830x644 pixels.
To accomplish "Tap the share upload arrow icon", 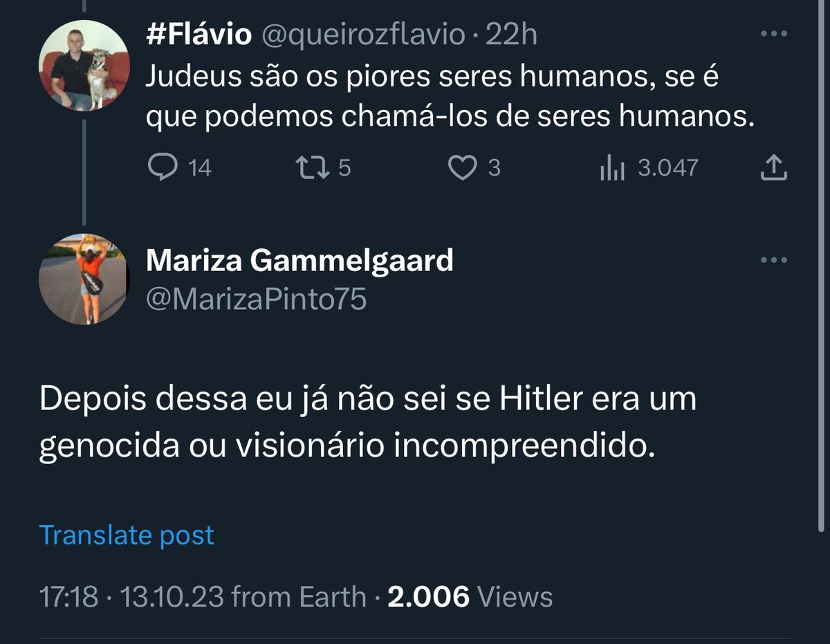I will point(774,168).
